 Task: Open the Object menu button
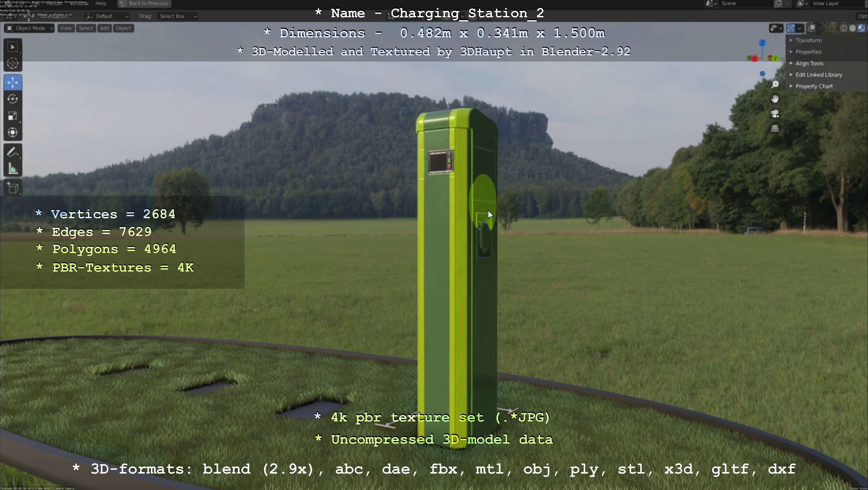pyautogui.click(x=123, y=28)
